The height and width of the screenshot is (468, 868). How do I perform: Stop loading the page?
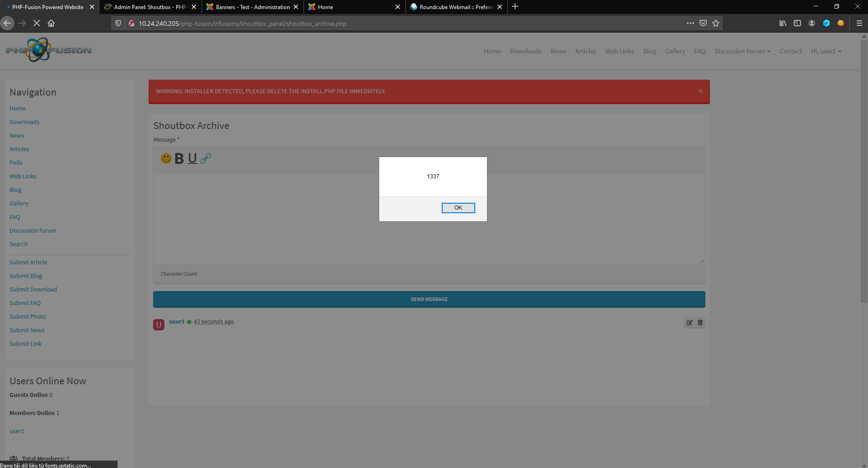pyautogui.click(x=37, y=23)
